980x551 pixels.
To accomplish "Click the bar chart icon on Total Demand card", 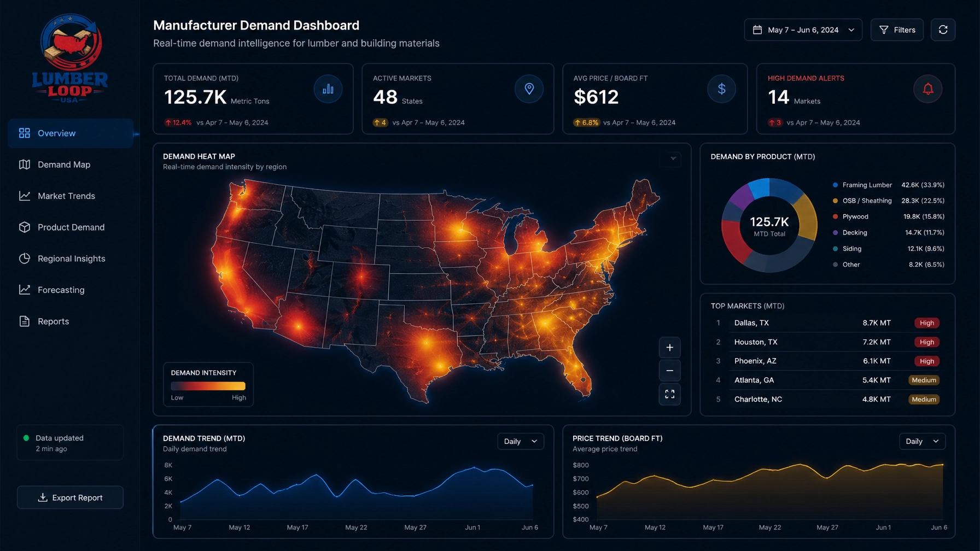I will click(328, 89).
